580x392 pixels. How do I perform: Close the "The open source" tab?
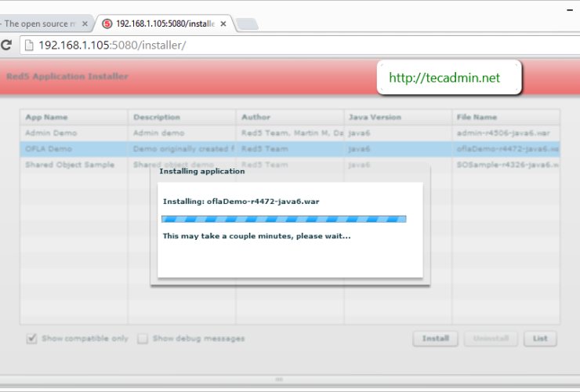point(85,24)
